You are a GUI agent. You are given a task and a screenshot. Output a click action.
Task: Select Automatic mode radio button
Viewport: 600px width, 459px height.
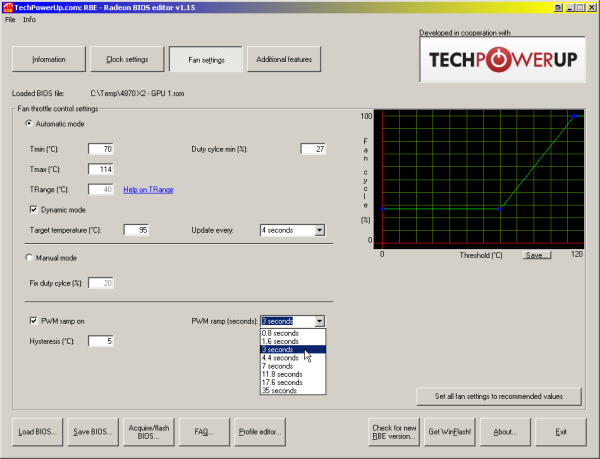pos(29,124)
